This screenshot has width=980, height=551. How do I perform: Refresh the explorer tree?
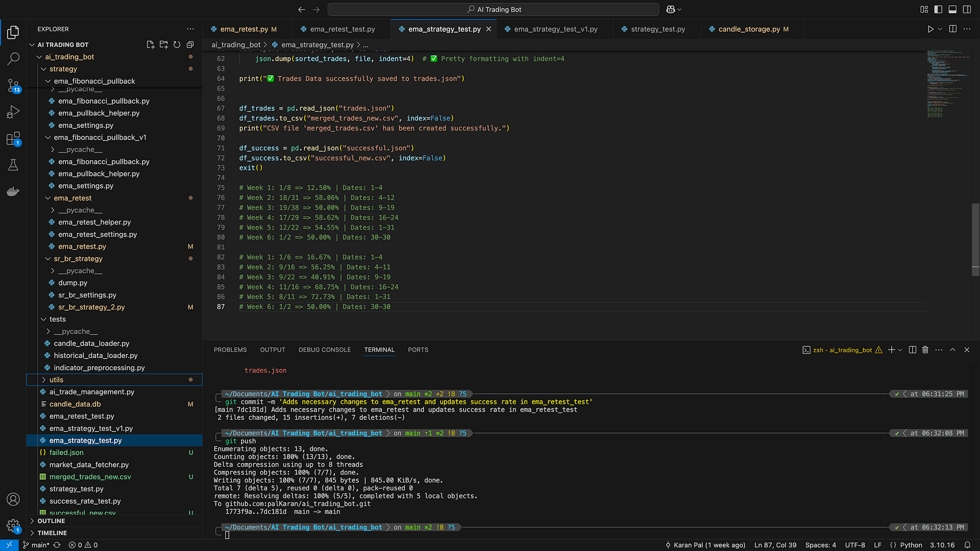[177, 45]
